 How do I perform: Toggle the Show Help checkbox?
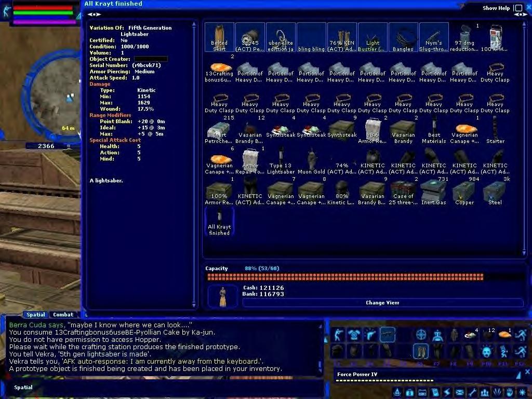click(x=518, y=8)
